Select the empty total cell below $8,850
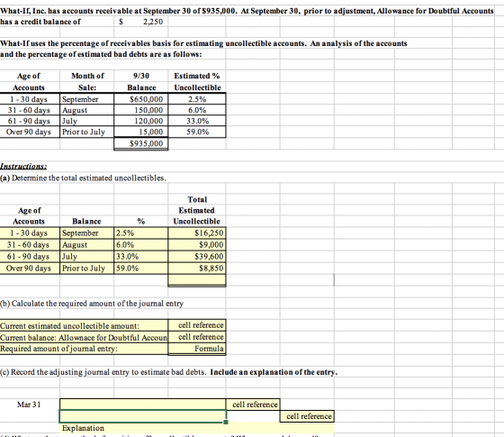The height and width of the screenshot is (437, 504). 197,280
